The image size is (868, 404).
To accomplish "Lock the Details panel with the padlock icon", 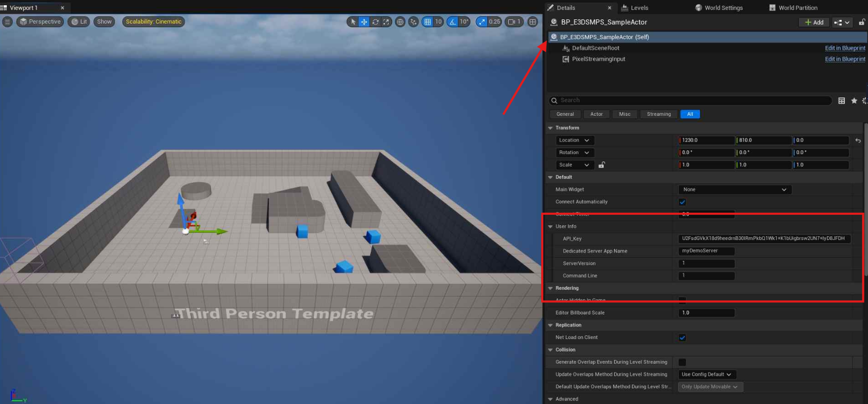I will pyautogui.click(x=862, y=23).
